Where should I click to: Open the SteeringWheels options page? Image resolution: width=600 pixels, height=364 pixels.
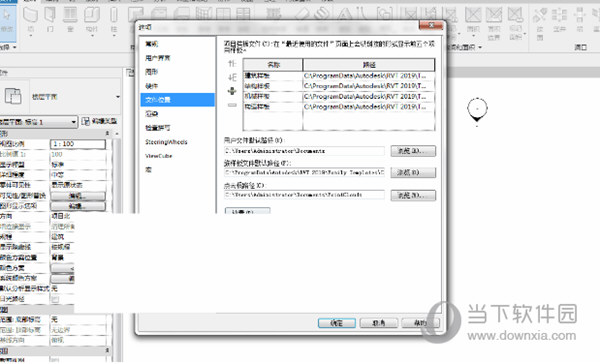(166, 142)
